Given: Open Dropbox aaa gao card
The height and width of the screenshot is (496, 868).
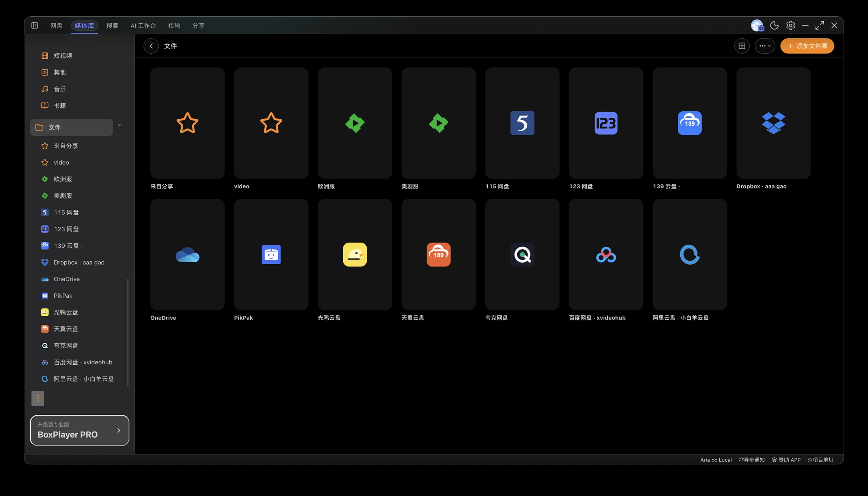Looking at the screenshot, I should [x=773, y=123].
